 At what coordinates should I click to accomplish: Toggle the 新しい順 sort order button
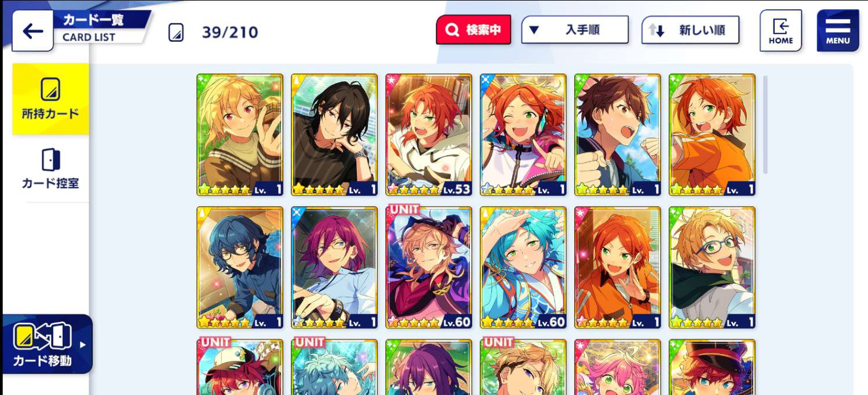(690, 30)
